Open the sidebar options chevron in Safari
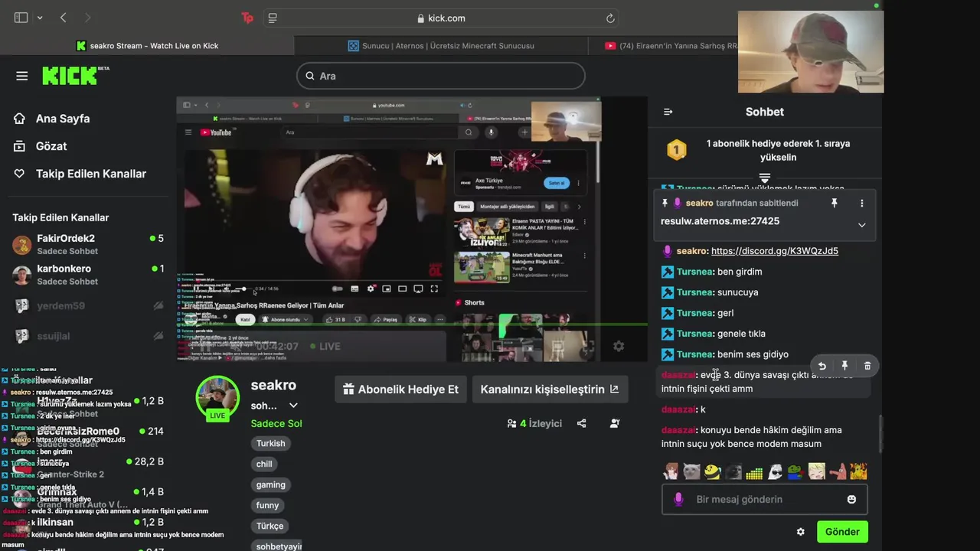Viewport: 980px width, 551px height. click(x=40, y=18)
